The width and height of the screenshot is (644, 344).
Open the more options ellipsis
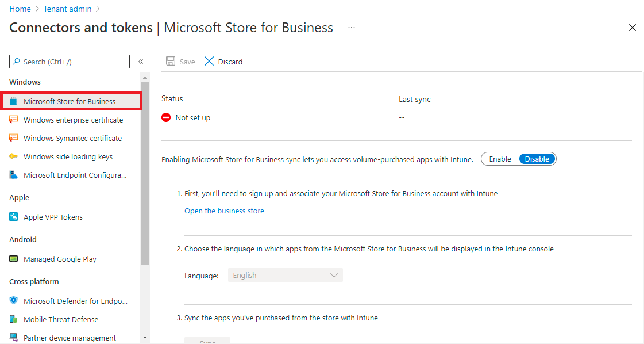pos(352,28)
